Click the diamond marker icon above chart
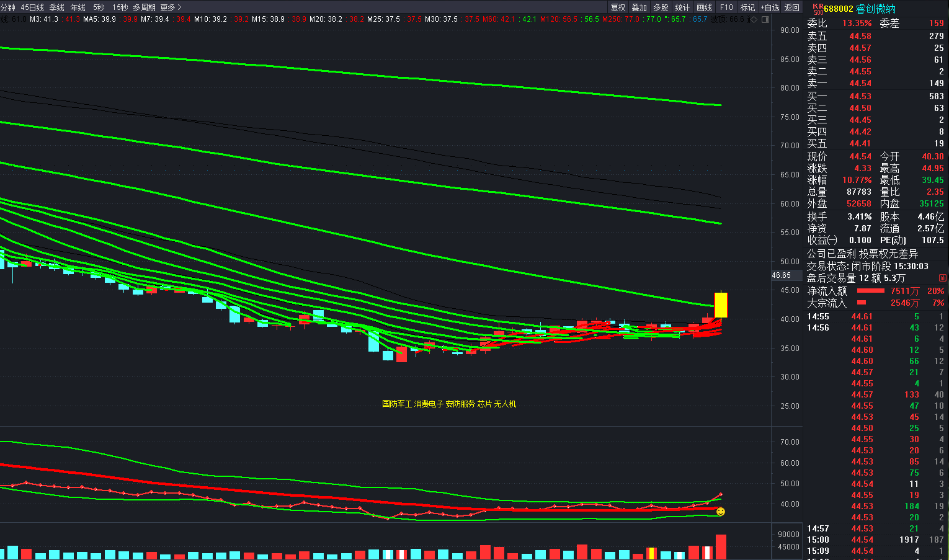This screenshot has height=560, width=949. pos(754,19)
